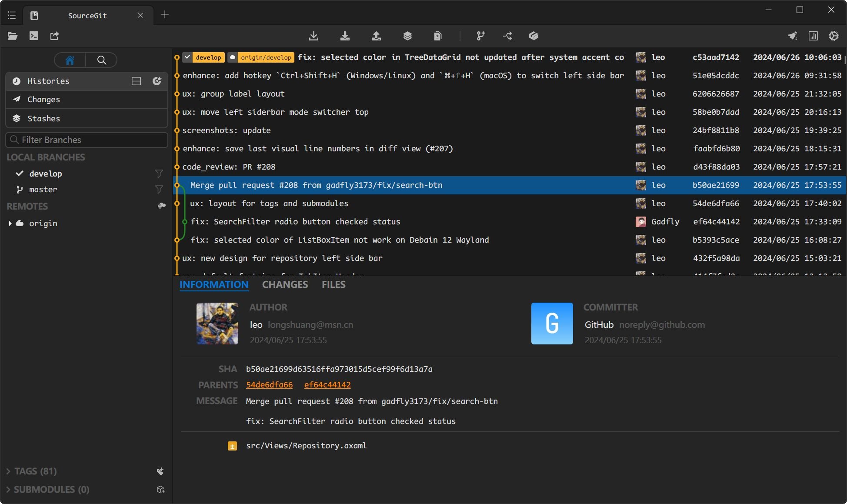Click the Pull icon in the toolbar
The width and height of the screenshot is (847, 504).
pyautogui.click(x=345, y=36)
